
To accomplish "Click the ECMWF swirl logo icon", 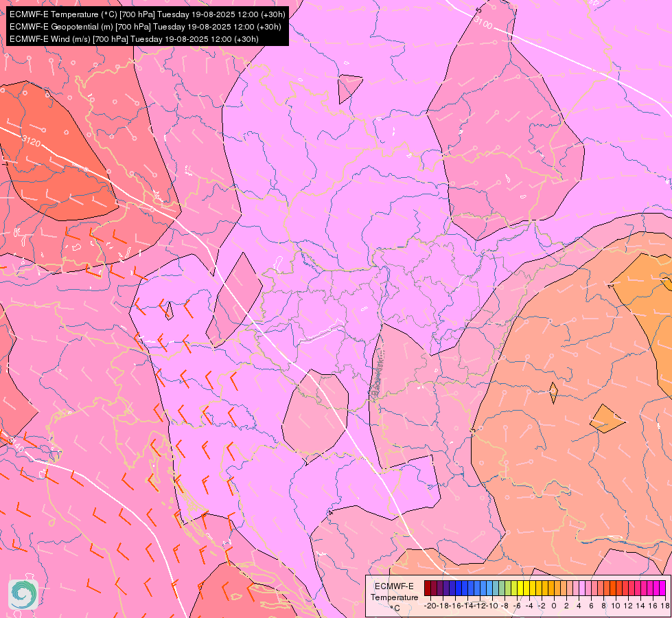I will tap(23, 595).
